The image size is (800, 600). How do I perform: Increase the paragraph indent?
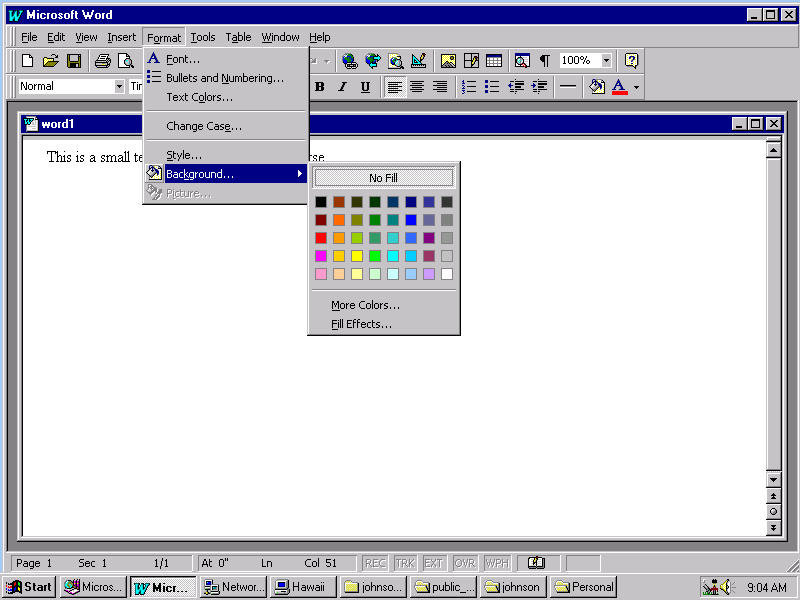539,87
